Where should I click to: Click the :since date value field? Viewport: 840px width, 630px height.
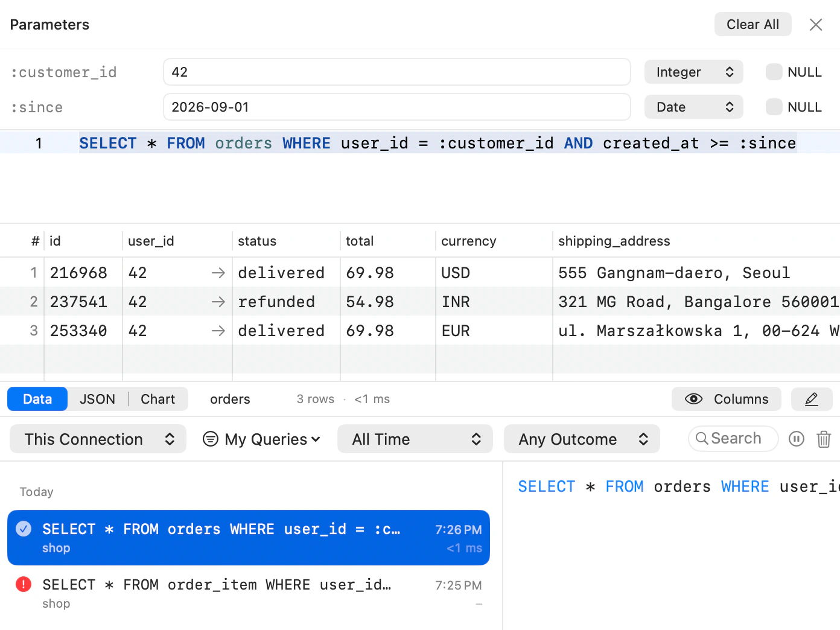tap(397, 107)
